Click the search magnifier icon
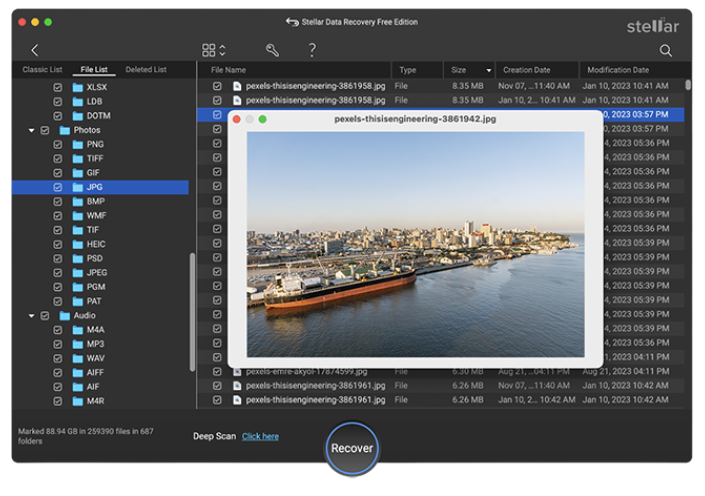The width and height of the screenshot is (705, 496). pos(666,50)
